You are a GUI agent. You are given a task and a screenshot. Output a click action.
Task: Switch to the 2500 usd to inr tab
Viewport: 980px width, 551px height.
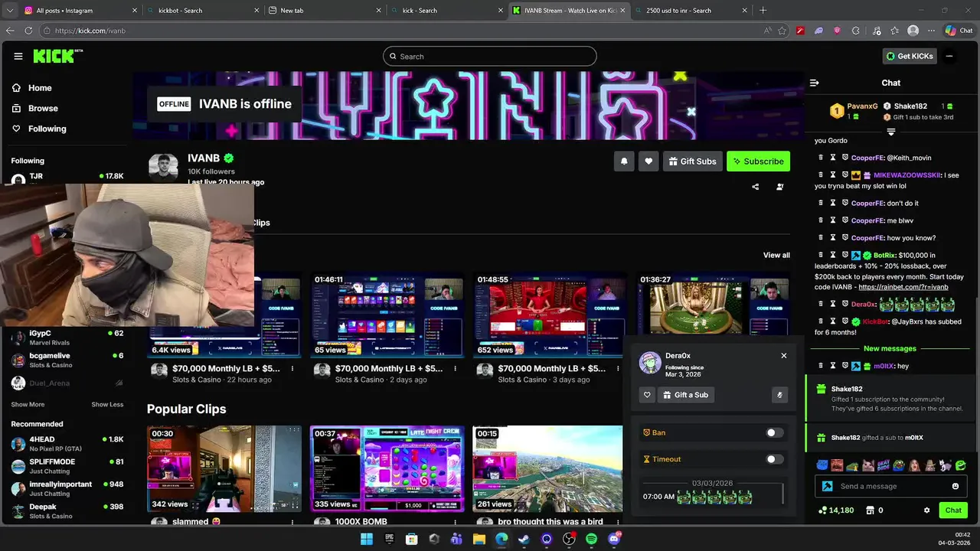tap(691, 10)
